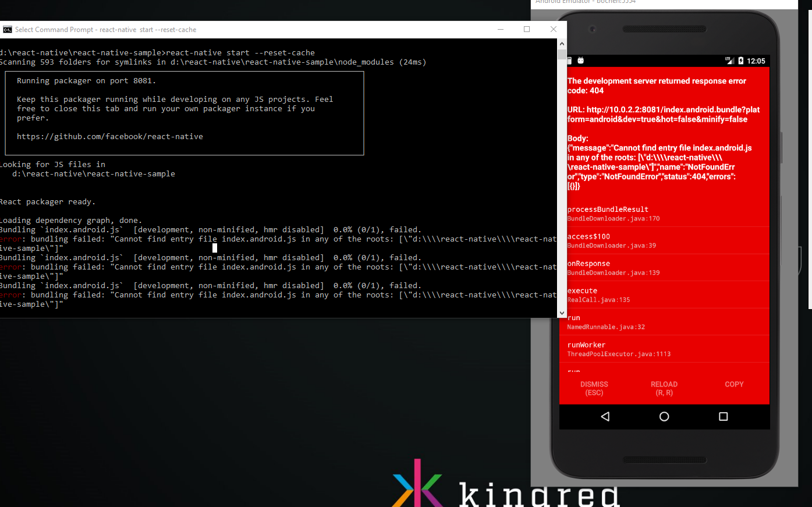
Task: Tap the Recent apps square button
Action: 723,416
